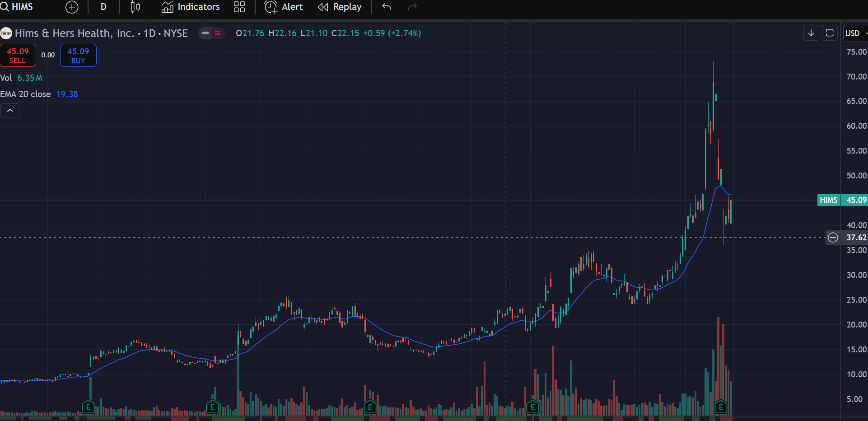The width and height of the screenshot is (868, 421).
Task: Toggle fullscreen chart frame icon
Action: point(830,33)
